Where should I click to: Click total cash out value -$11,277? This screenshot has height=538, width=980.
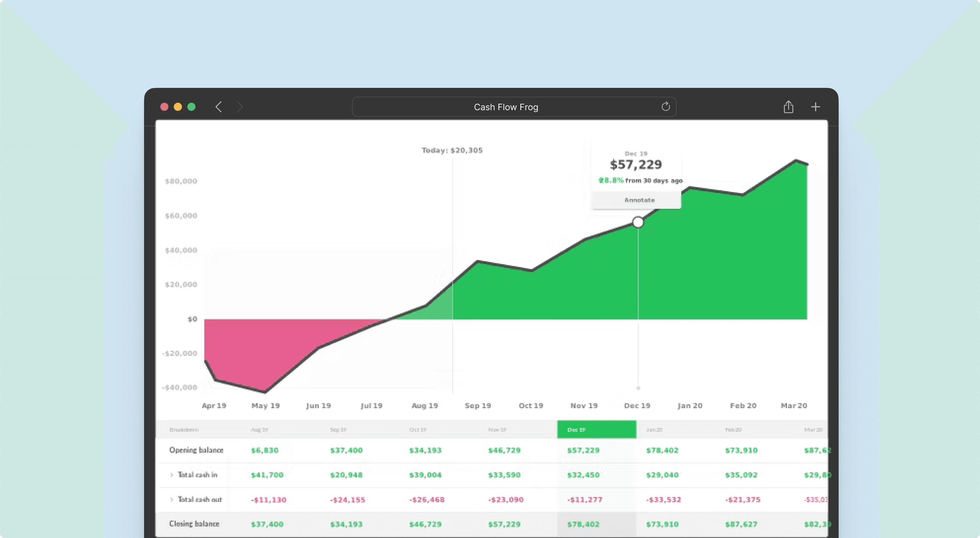585,499
